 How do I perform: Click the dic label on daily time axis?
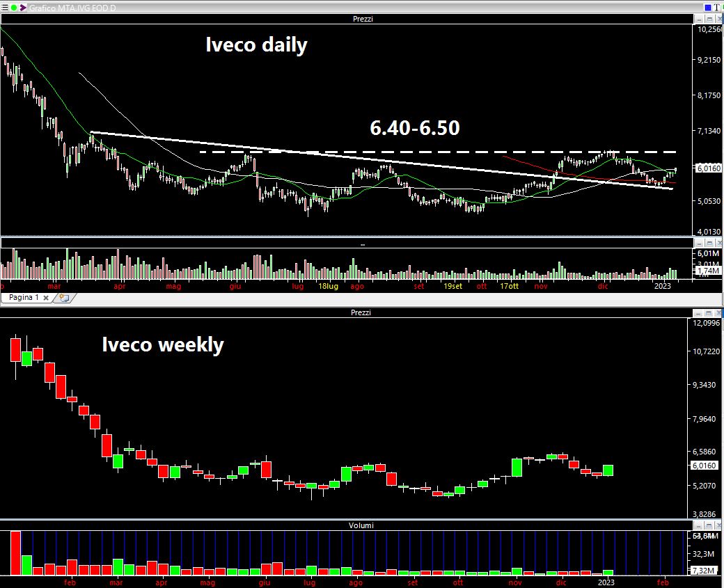tap(603, 286)
